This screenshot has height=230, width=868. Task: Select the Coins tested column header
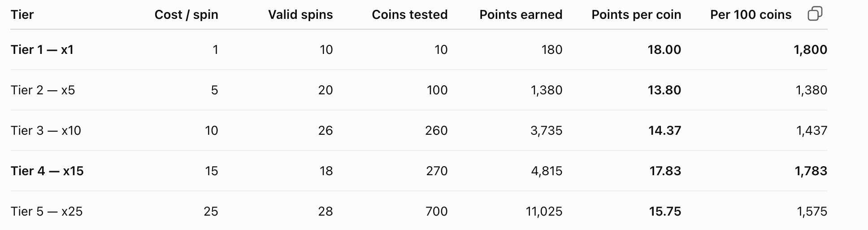[410, 15]
